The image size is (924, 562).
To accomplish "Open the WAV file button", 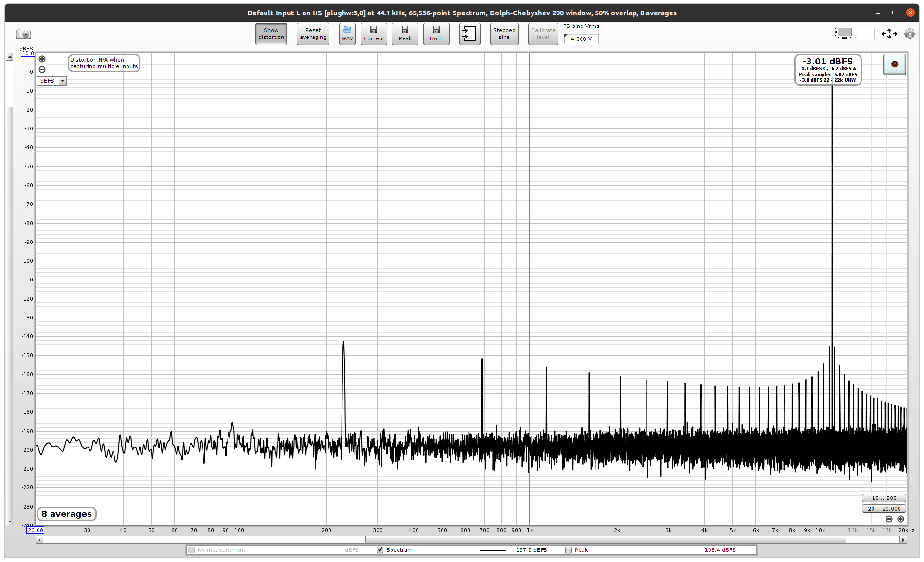I will [347, 34].
